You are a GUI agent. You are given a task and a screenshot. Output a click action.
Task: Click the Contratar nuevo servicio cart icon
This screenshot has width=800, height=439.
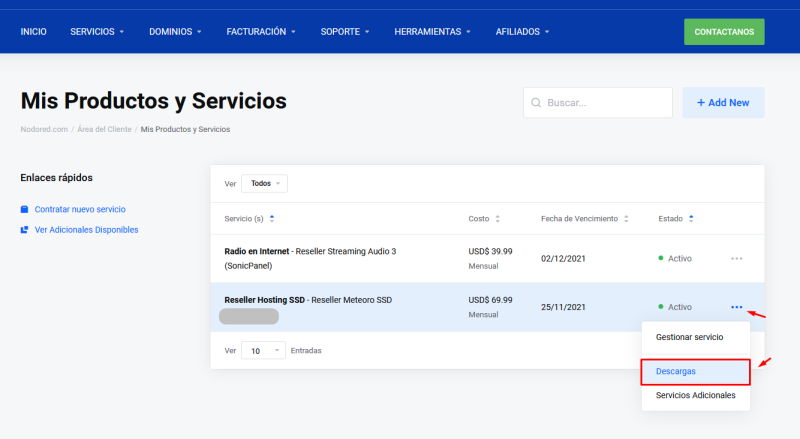click(x=25, y=210)
